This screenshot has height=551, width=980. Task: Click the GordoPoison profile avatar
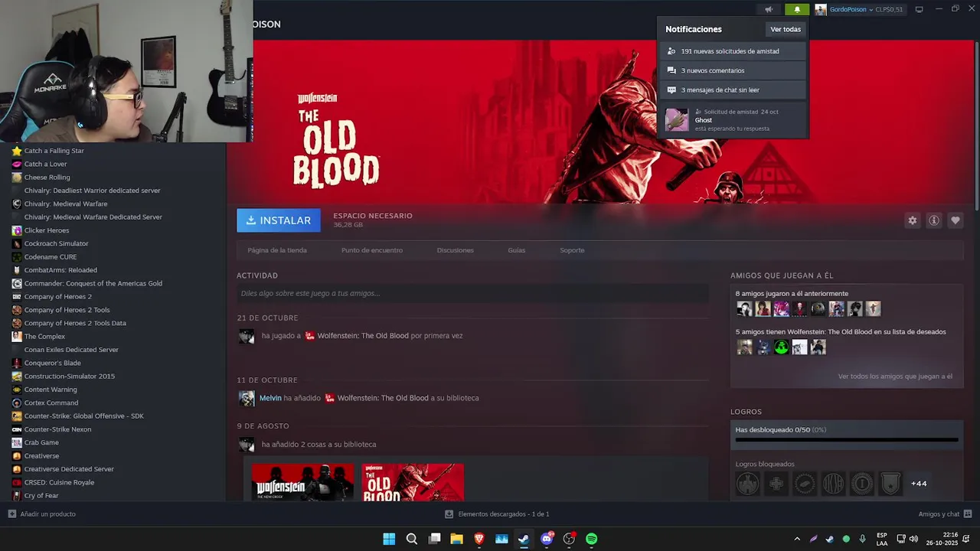coord(821,9)
